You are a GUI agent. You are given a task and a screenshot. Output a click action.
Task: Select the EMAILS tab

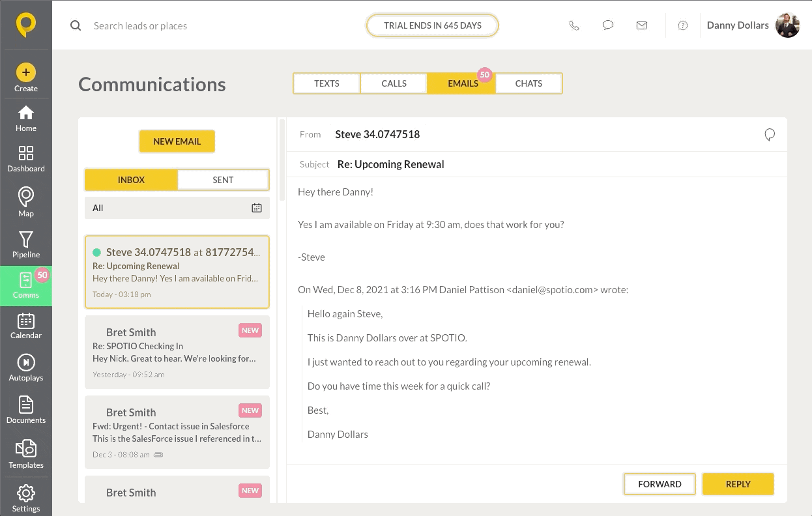coord(463,83)
